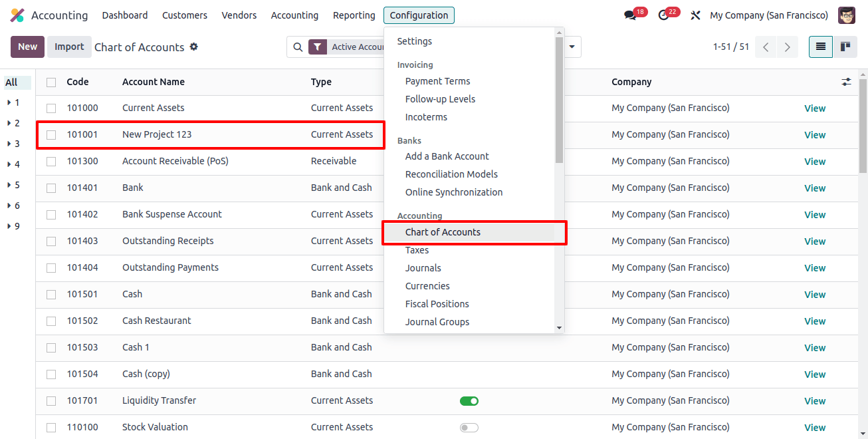Open the activities clock icon
The width and height of the screenshot is (868, 439).
pyautogui.click(x=663, y=15)
